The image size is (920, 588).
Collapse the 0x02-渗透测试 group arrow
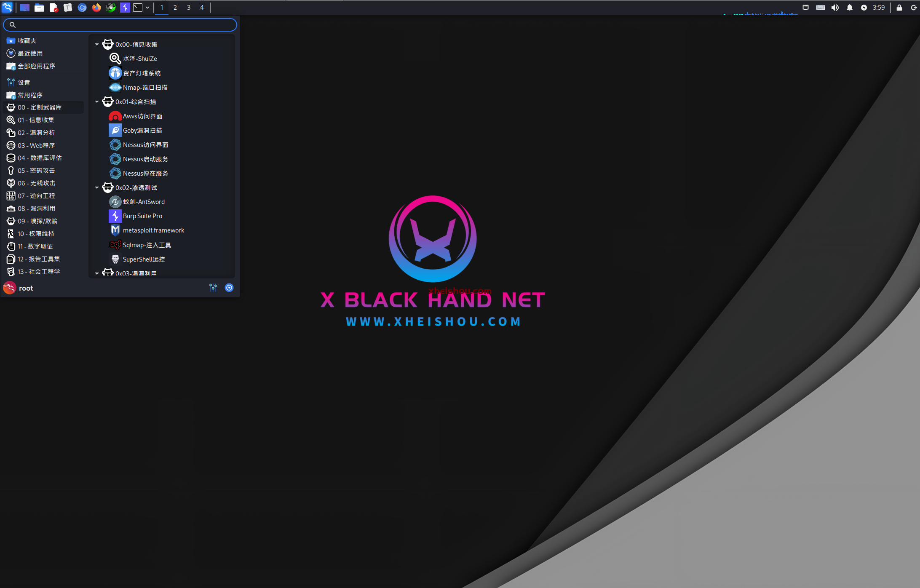point(97,187)
